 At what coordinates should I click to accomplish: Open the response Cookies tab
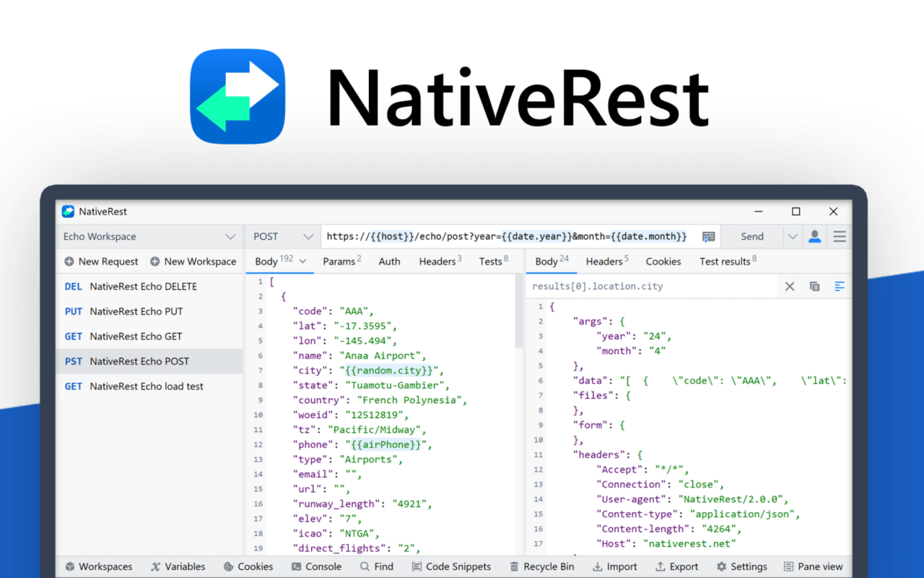pos(663,262)
